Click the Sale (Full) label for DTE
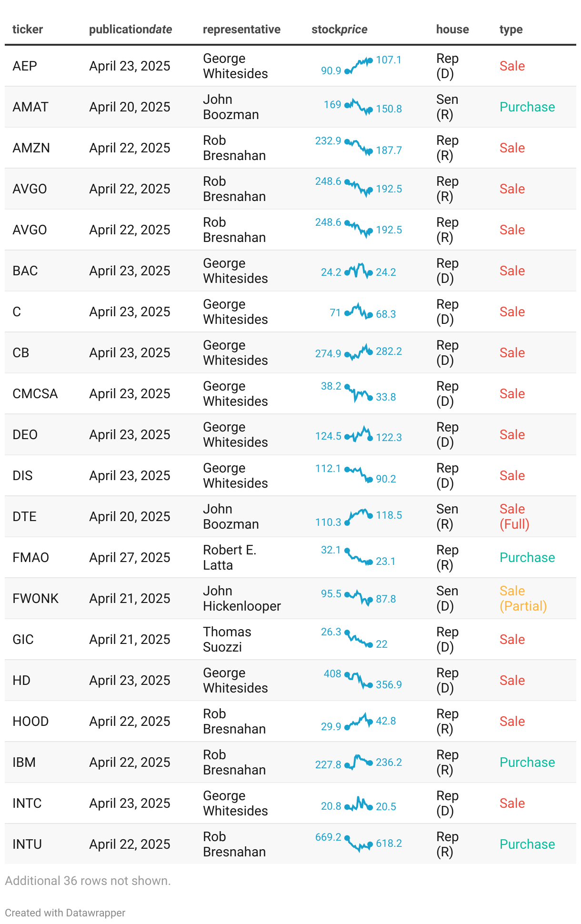This screenshot has height=924, width=581. pos(514,516)
